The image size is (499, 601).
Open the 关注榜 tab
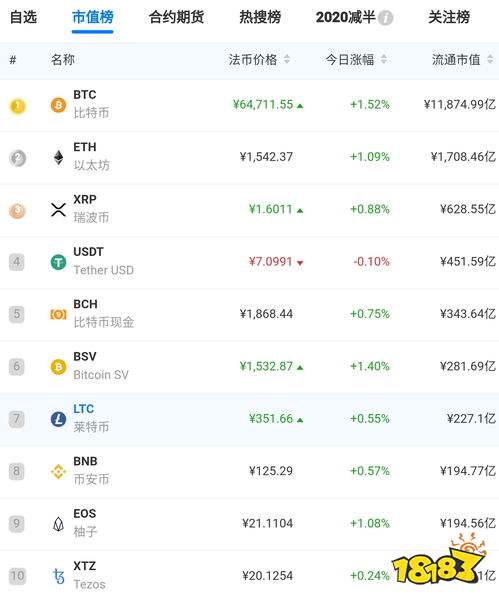click(x=449, y=17)
